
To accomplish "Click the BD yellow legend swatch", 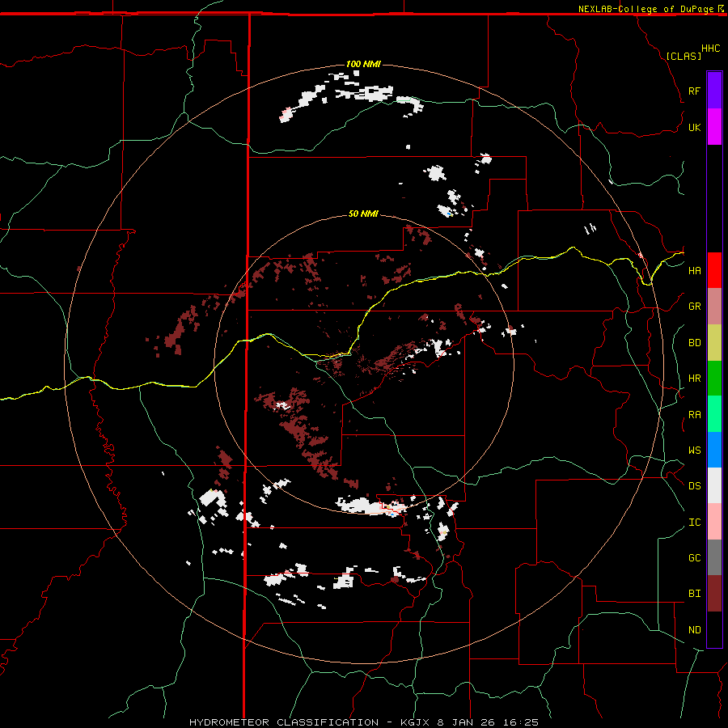I will [714, 343].
